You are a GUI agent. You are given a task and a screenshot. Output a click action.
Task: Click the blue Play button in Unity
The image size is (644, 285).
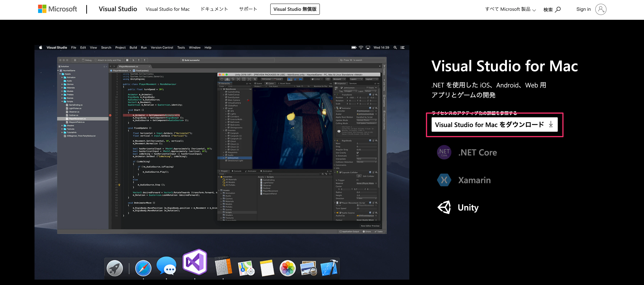coord(289,79)
